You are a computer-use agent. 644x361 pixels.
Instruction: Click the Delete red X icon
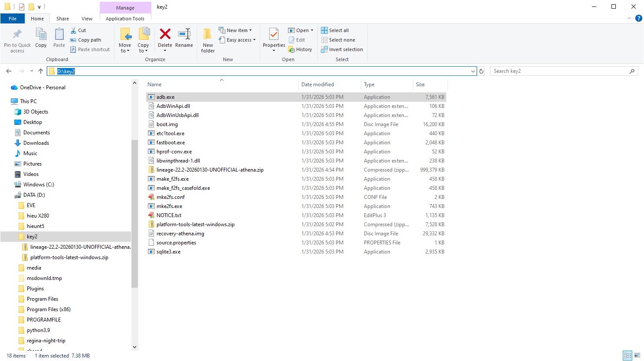tap(165, 34)
